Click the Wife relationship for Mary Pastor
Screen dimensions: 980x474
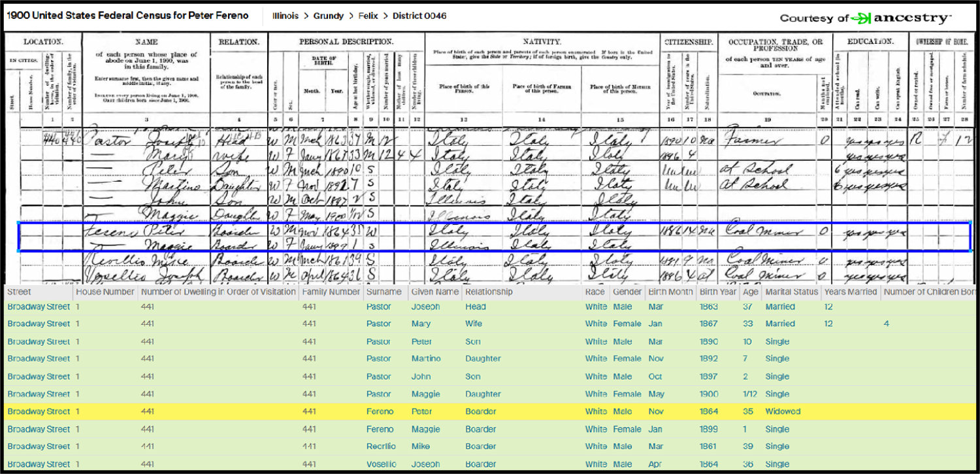pyautogui.click(x=474, y=324)
